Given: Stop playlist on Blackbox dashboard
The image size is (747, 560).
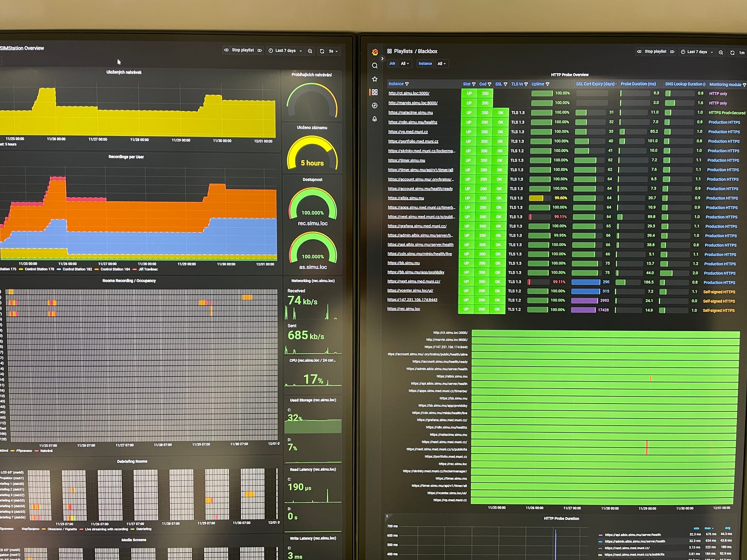Looking at the screenshot, I should [655, 52].
